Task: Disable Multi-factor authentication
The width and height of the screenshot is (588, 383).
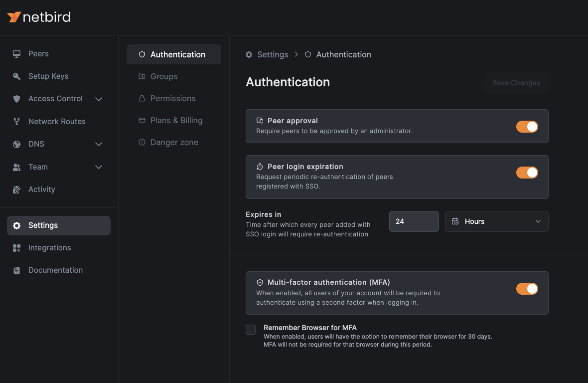Action: click(527, 288)
